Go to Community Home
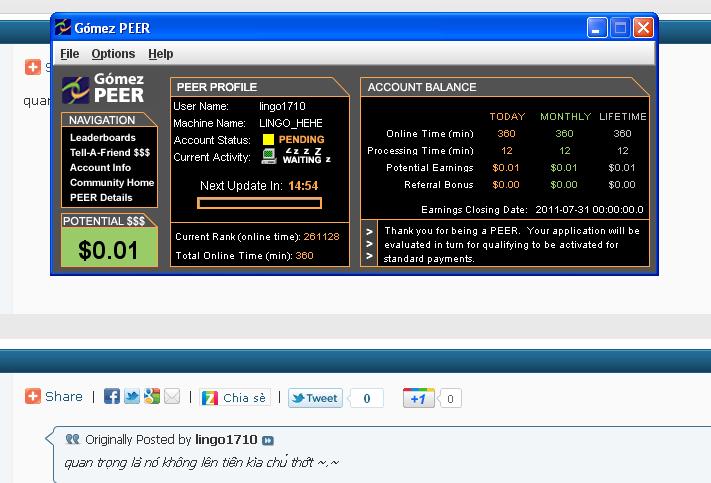This screenshot has width=711, height=483. pos(112,182)
